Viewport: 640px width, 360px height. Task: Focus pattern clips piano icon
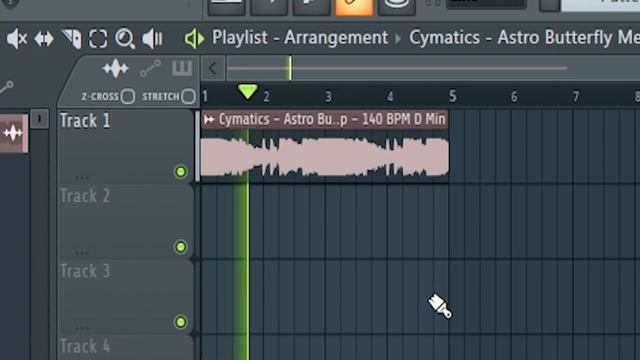click(x=182, y=69)
